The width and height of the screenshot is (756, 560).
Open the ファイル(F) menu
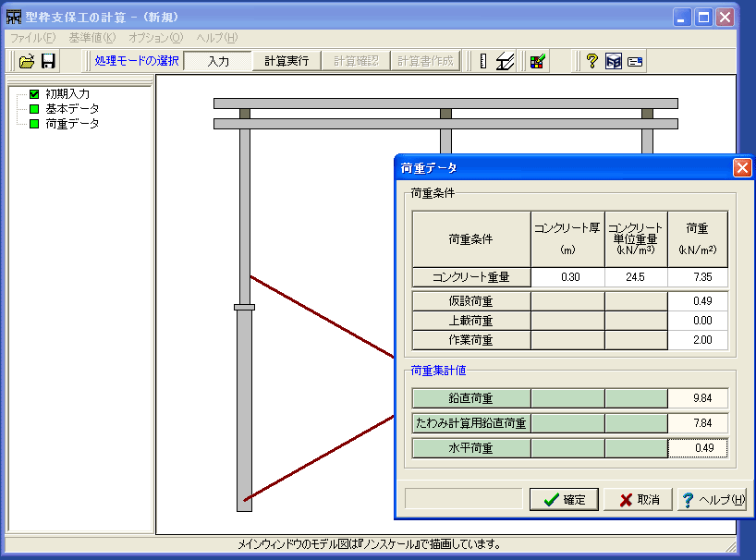tap(32, 38)
